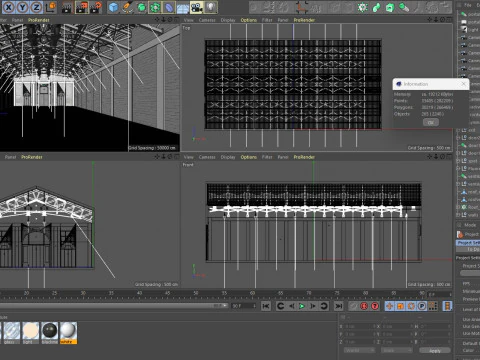Toggle the Y axis lock
The width and height of the screenshot is (480, 360).
23,7
